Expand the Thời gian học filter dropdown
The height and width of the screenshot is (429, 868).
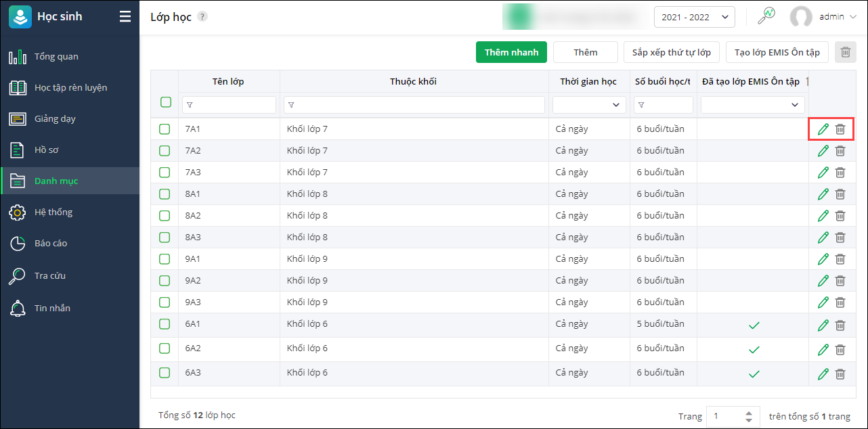click(588, 105)
